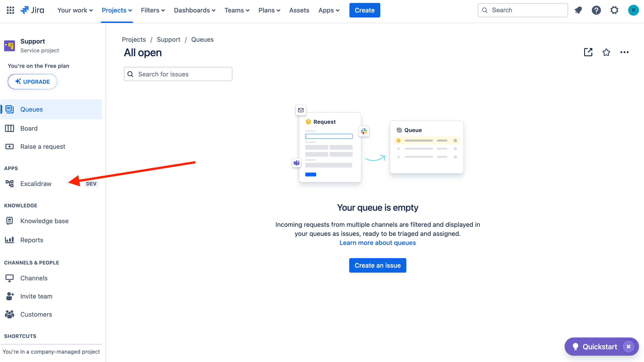The width and height of the screenshot is (644, 362).
Task: Click the DEV badge next to Excalidraw
Action: point(91,183)
